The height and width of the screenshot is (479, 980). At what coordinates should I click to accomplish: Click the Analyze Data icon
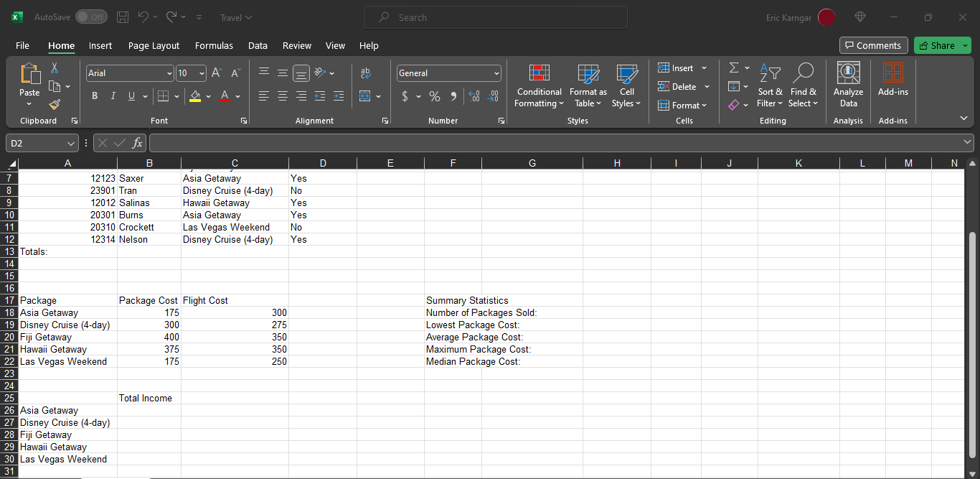point(848,85)
